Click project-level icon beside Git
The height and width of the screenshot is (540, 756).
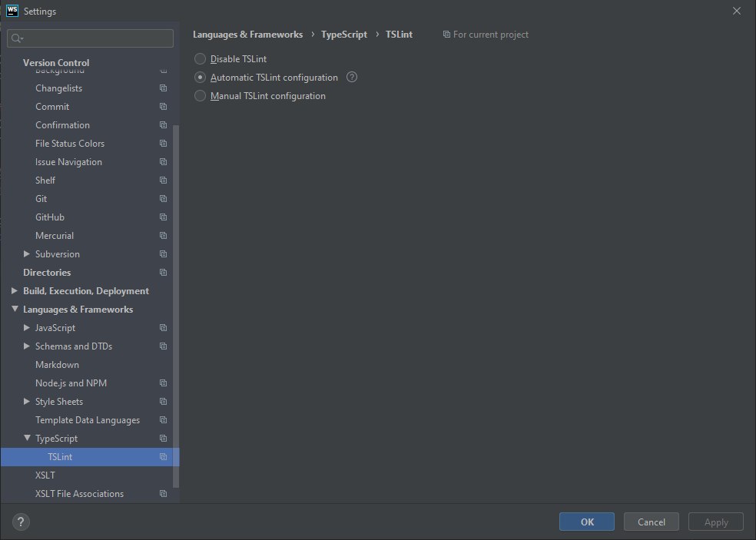point(164,199)
